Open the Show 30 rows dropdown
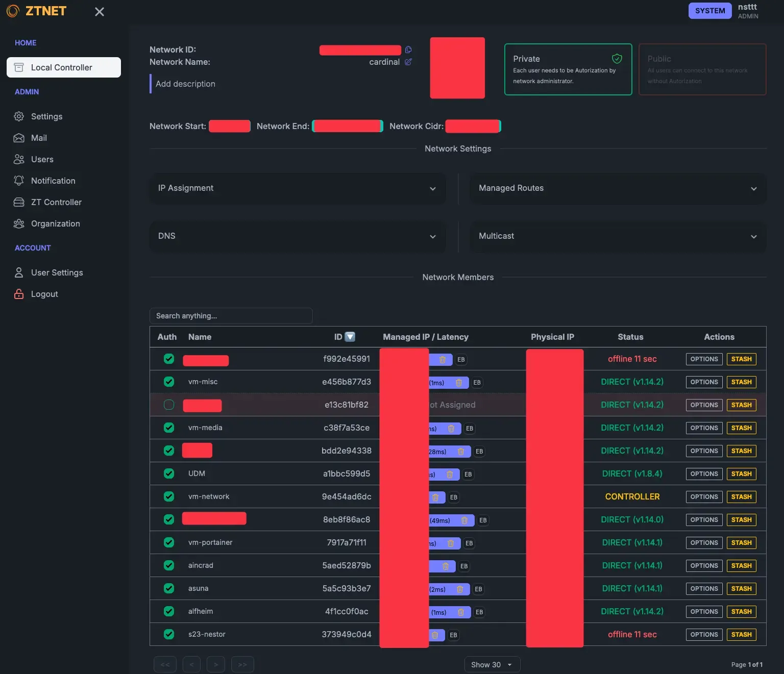 point(492,664)
